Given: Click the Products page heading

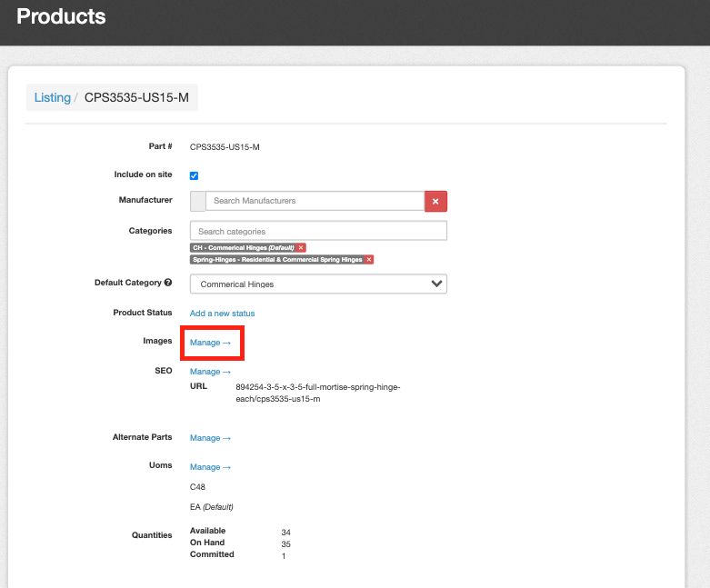Looking at the screenshot, I should (x=61, y=16).
